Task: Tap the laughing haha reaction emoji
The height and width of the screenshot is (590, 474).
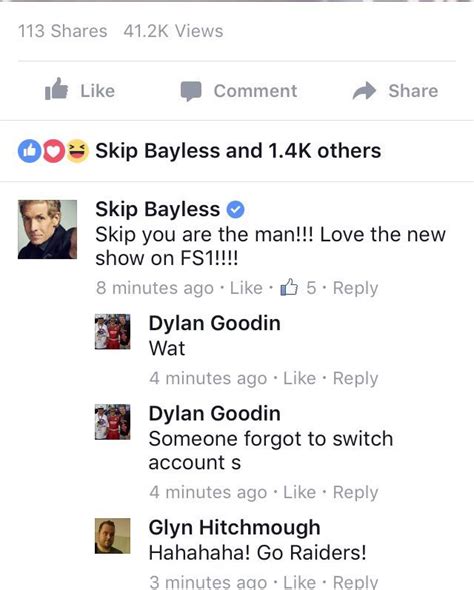Action: [x=78, y=151]
